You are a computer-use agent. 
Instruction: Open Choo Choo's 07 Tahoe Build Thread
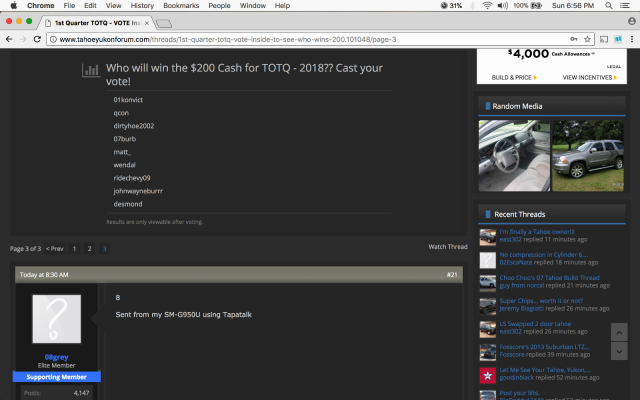tap(549, 278)
